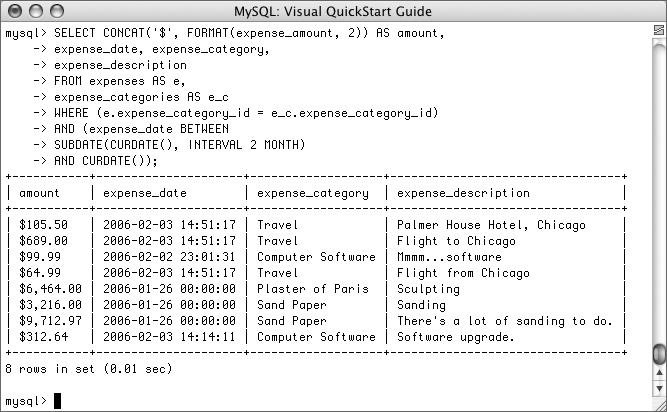Click the MySQL: Visual QuickStart Guide title
667x412 pixels.
[x=333, y=11]
